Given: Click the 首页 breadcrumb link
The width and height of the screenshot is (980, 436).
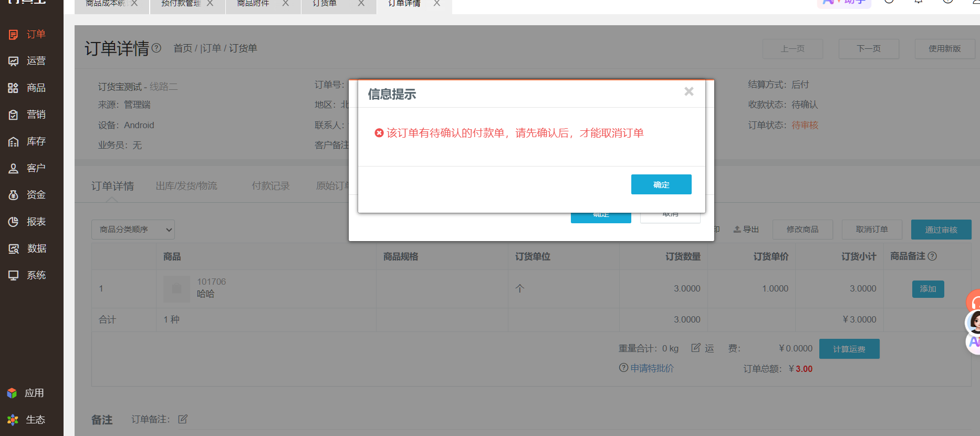Looking at the screenshot, I should pos(183,48).
